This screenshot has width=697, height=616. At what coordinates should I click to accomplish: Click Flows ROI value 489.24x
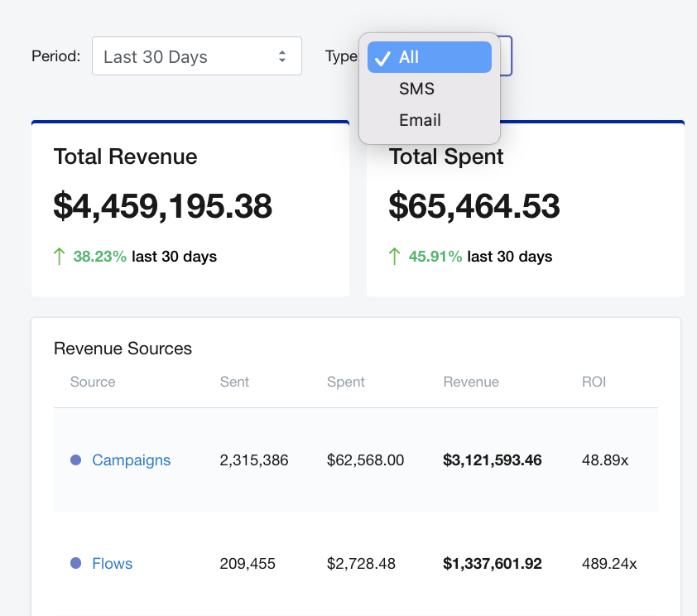coord(609,564)
